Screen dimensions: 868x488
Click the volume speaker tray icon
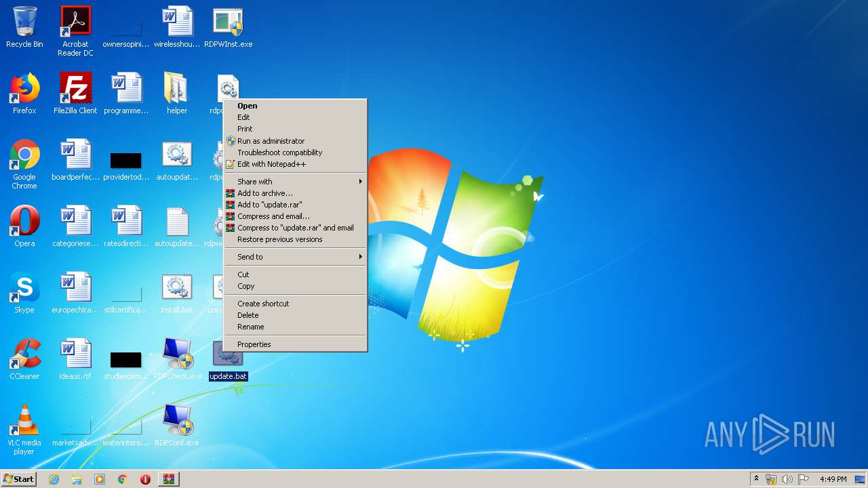coord(787,479)
